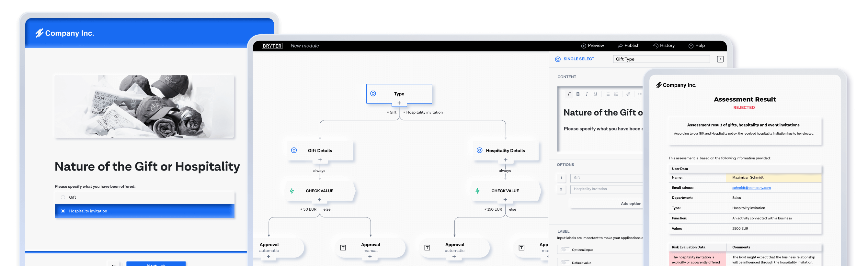868x266 pixels.
Task: Click the Type node select icon
Action: click(373, 94)
